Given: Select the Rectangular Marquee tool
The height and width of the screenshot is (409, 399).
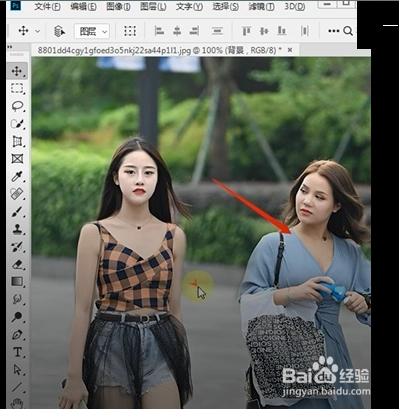Looking at the screenshot, I should 17,88.
